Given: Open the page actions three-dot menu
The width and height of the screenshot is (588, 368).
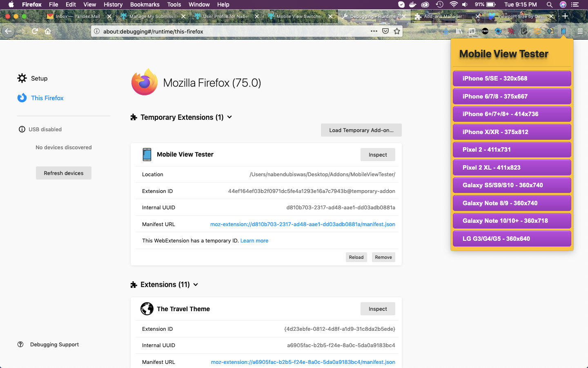Looking at the screenshot, I should pyautogui.click(x=374, y=31).
